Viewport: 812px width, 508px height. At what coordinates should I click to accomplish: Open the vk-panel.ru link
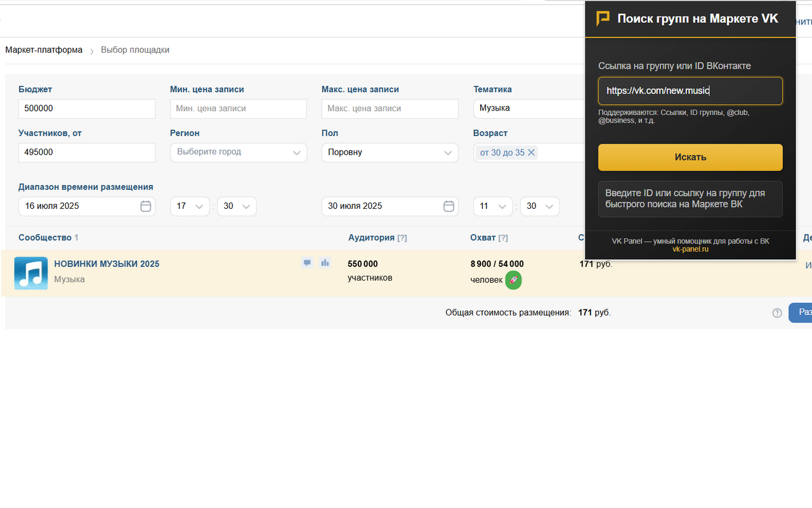(x=690, y=250)
